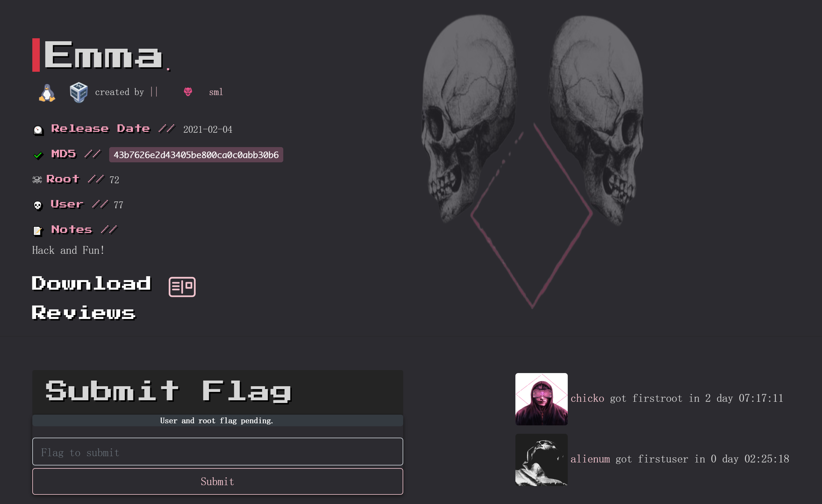Click the green checkmark beside MD5
The width and height of the screenshot is (822, 504).
pyautogui.click(x=38, y=155)
